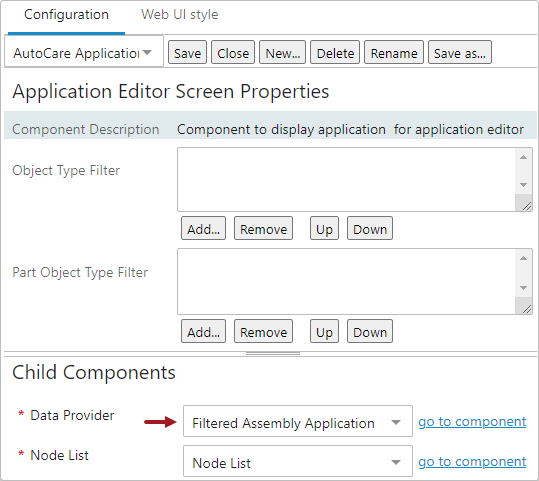Click the New... button
Screen dimensions: 539x481
pyautogui.click(x=283, y=53)
